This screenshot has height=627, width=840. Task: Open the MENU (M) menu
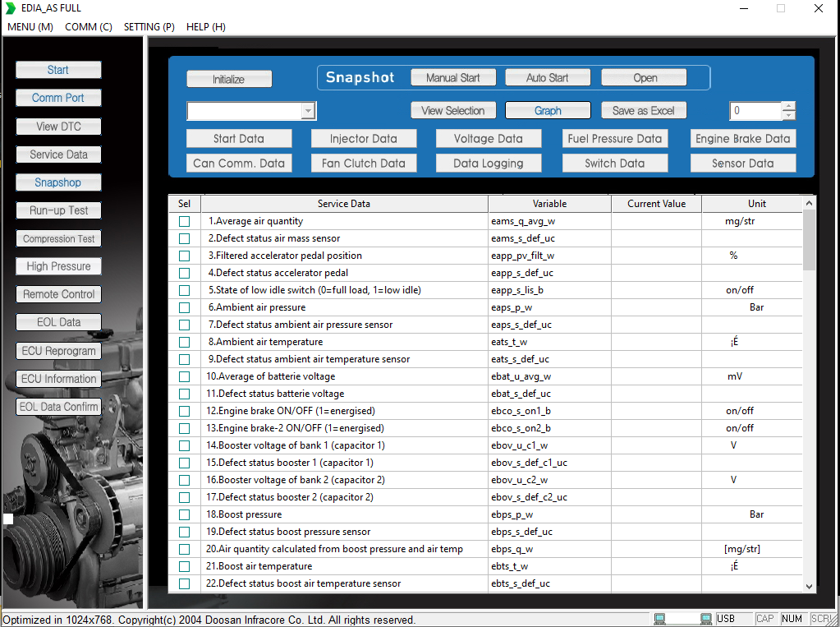pyautogui.click(x=30, y=27)
